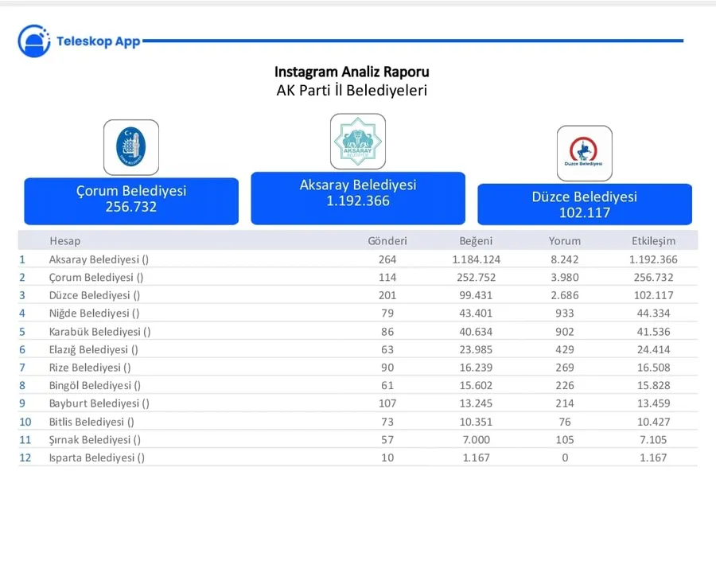Click the Yorum column header
The width and height of the screenshot is (716, 588).
(x=564, y=241)
